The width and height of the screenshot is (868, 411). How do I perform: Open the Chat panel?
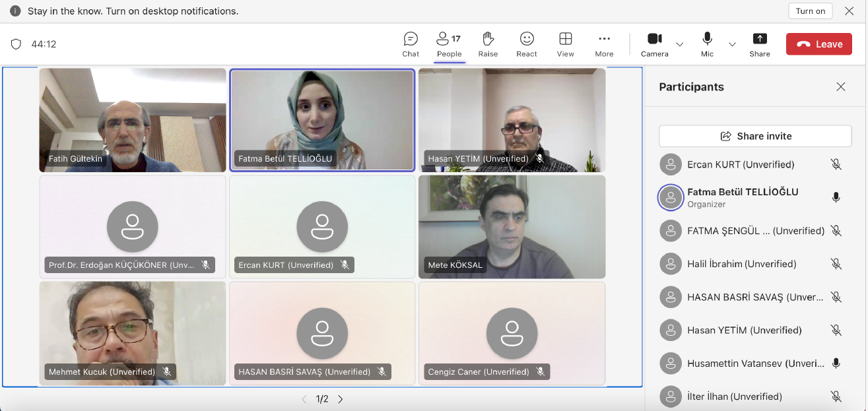point(411,44)
